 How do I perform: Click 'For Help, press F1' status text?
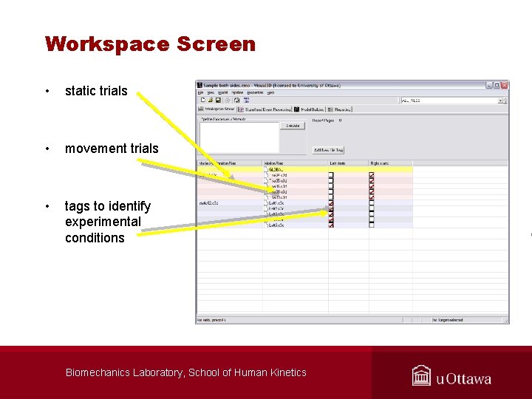[x=211, y=320]
